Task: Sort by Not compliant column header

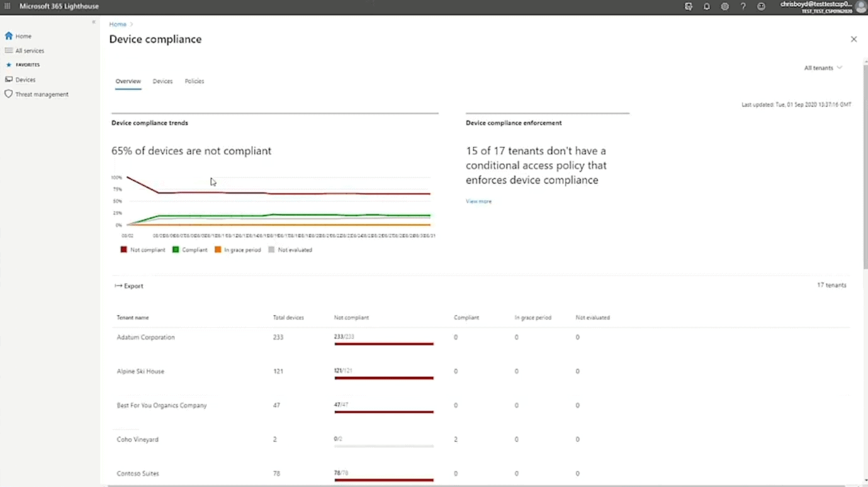Action: pos(351,318)
